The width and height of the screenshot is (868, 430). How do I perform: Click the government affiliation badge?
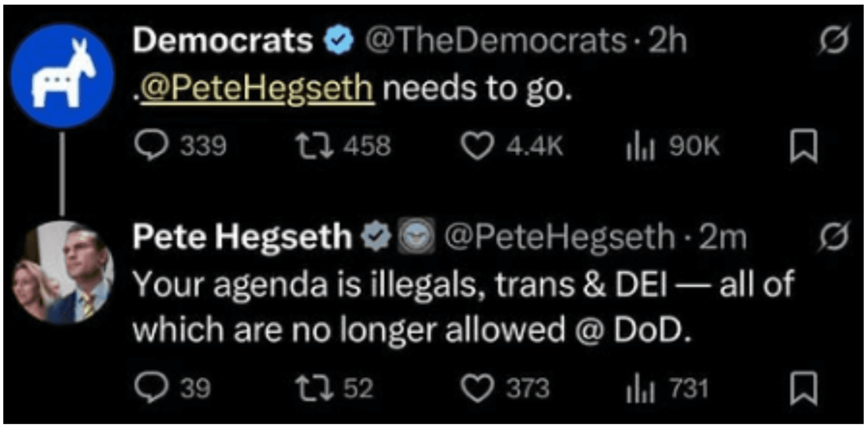(417, 237)
